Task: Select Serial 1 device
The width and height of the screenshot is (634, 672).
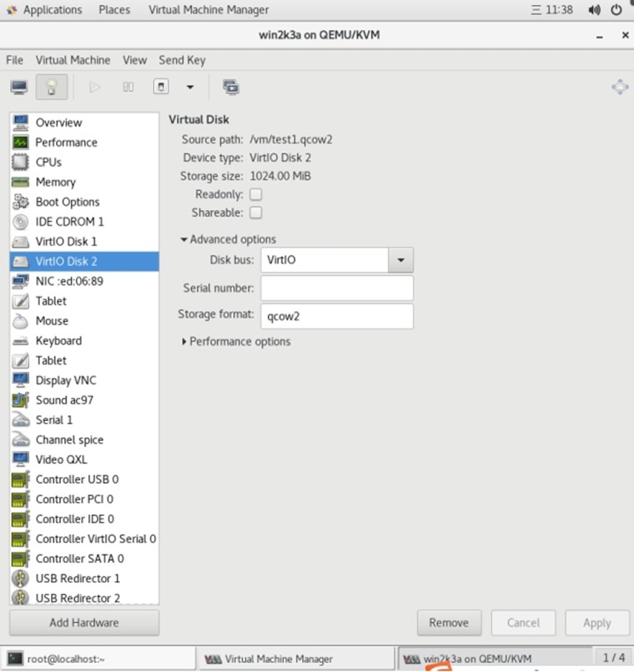Action: (x=84, y=420)
